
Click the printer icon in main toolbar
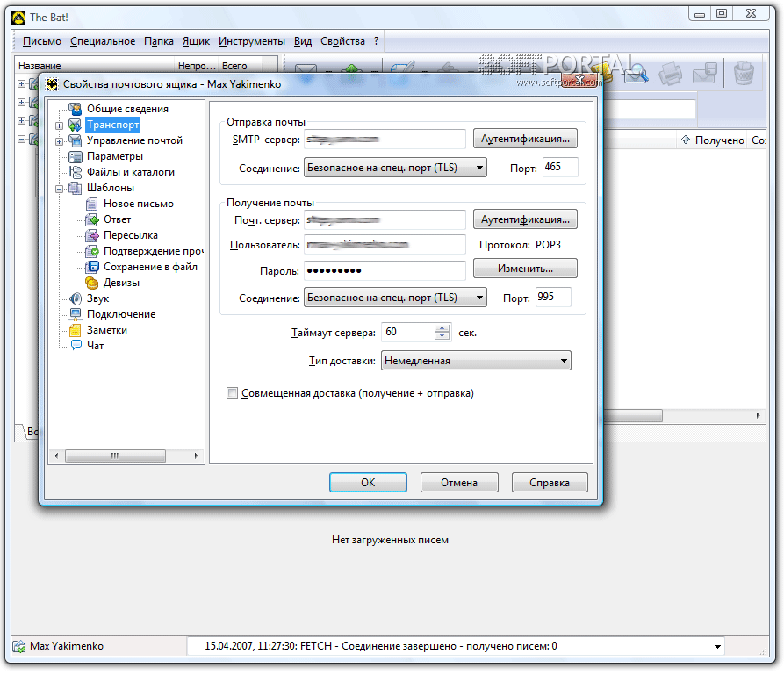670,74
